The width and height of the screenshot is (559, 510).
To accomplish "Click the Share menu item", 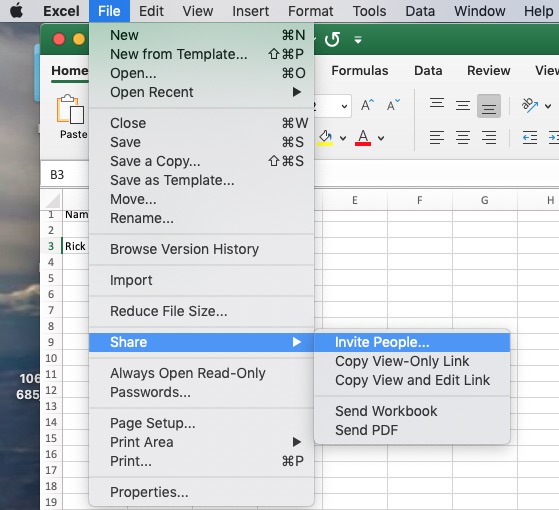I will click(201, 342).
